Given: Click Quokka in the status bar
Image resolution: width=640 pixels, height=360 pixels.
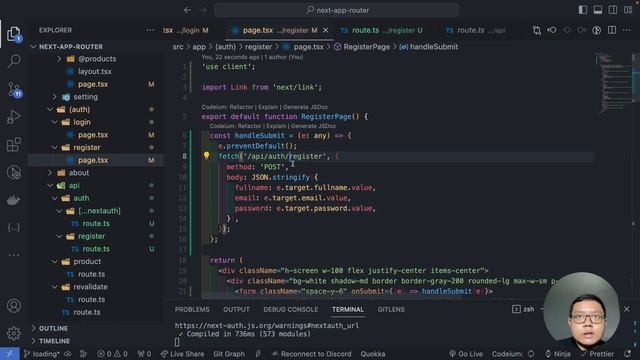Looking at the screenshot, I should click(x=373, y=354).
